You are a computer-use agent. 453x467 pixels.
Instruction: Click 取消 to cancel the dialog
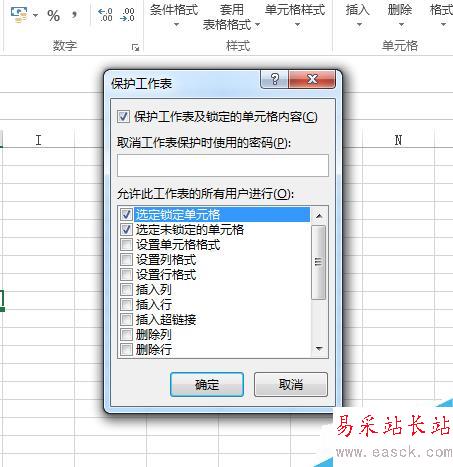tap(291, 384)
